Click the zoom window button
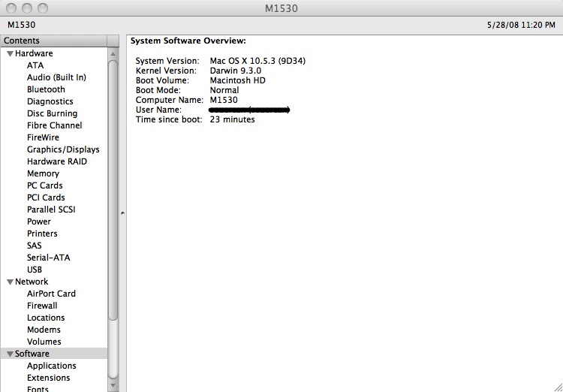The image size is (563, 392). coord(43,8)
